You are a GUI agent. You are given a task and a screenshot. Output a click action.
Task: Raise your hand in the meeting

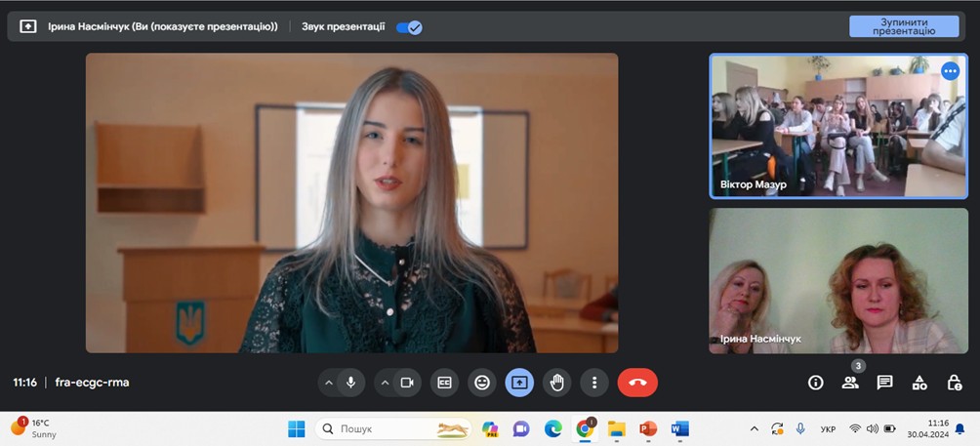pyautogui.click(x=557, y=383)
